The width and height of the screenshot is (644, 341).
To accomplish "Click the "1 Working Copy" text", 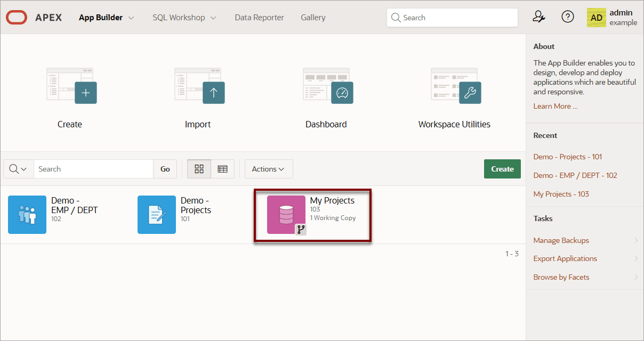I will pyautogui.click(x=333, y=218).
